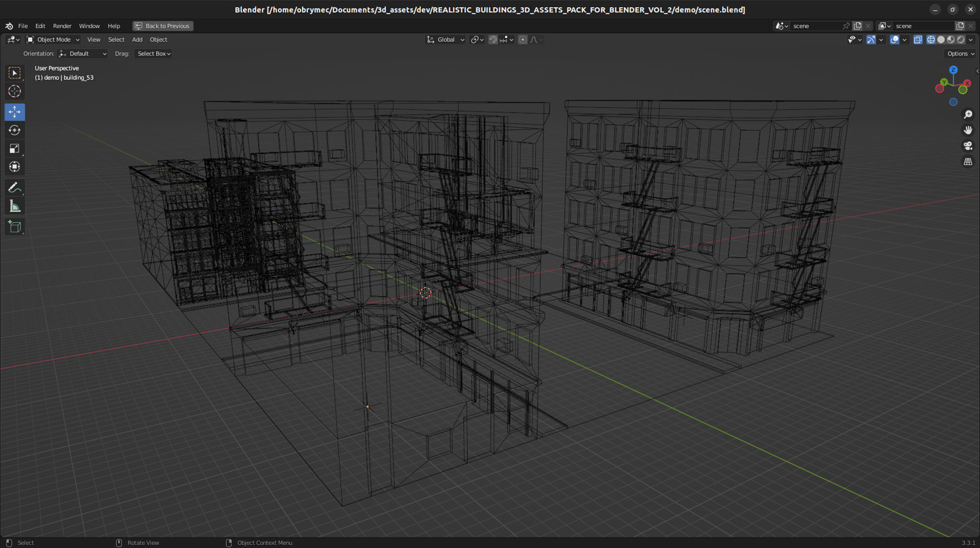Open the File menu

click(23, 26)
